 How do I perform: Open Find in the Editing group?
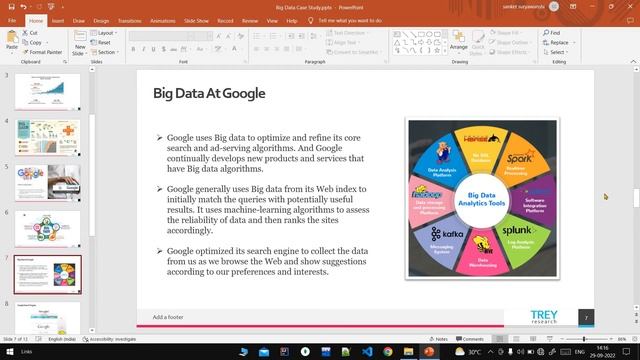(x=551, y=33)
